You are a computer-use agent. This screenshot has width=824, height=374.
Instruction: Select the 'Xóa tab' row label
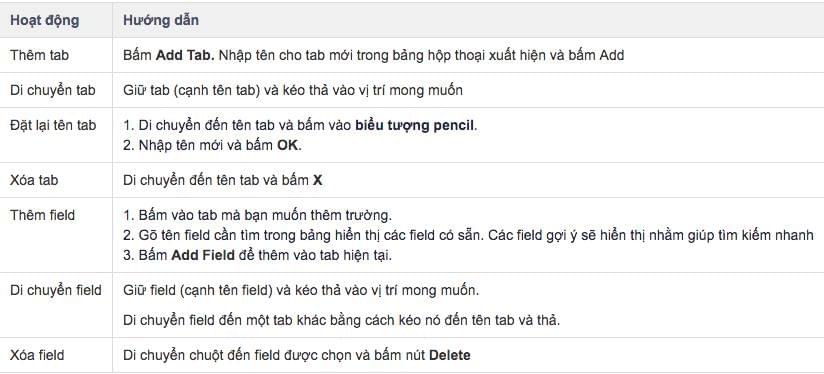click(34, 180)
